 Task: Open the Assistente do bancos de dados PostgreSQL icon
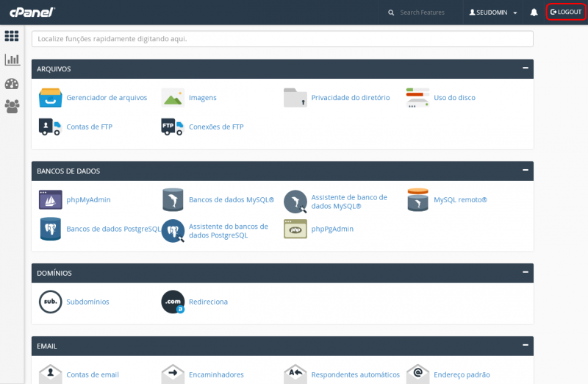(173, 231)
